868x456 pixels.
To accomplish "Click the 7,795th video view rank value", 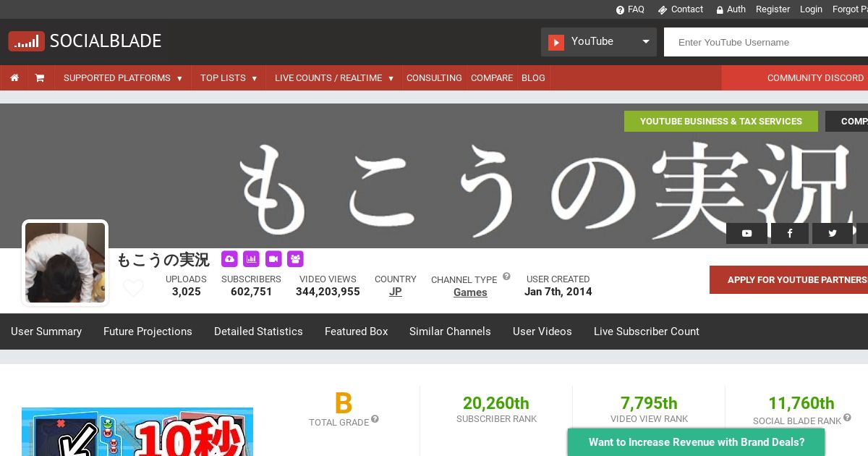I will pos(649,403).
